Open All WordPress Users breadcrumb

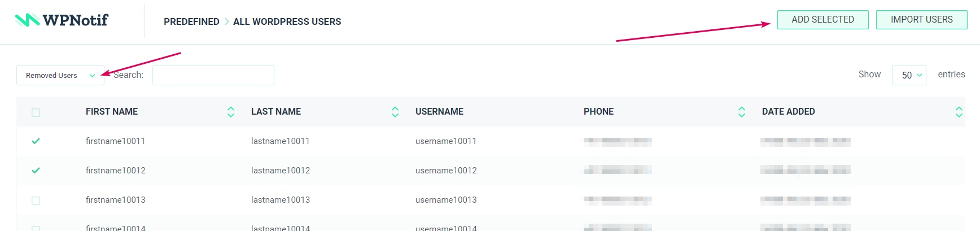pos(287,21)
